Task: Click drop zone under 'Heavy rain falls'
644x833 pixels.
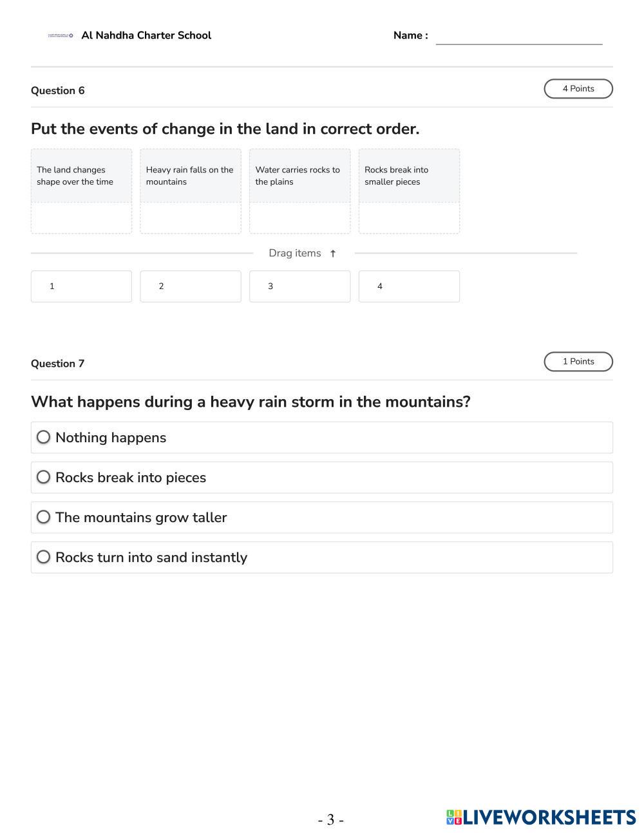Action: [191, 218]
